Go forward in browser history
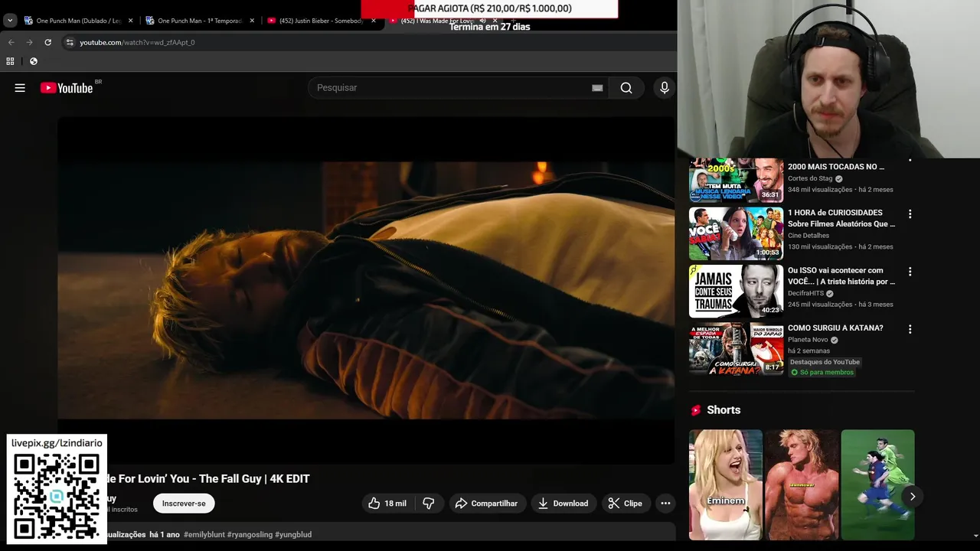This screenshot has height=551, width=980. [29, 42]
